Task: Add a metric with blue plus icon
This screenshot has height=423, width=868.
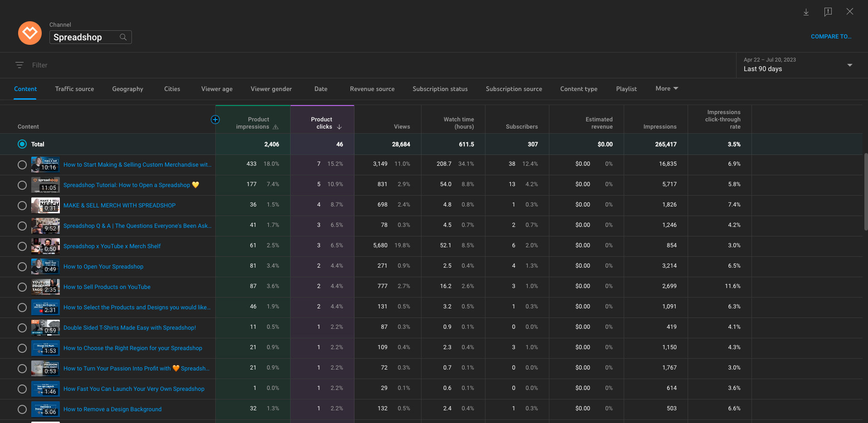Action: [215, 120]
